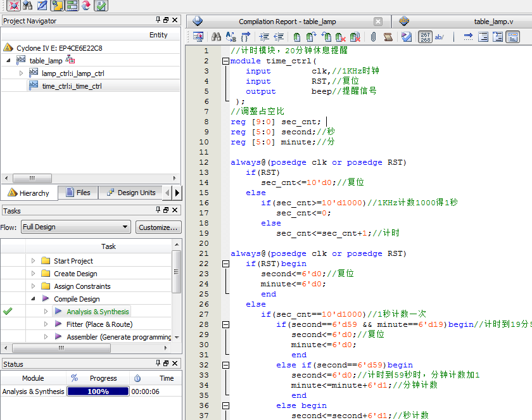Screen dimensions: 532x420
Task: Click the blue go-to-line arrow icon
Action: pos(468,37)
